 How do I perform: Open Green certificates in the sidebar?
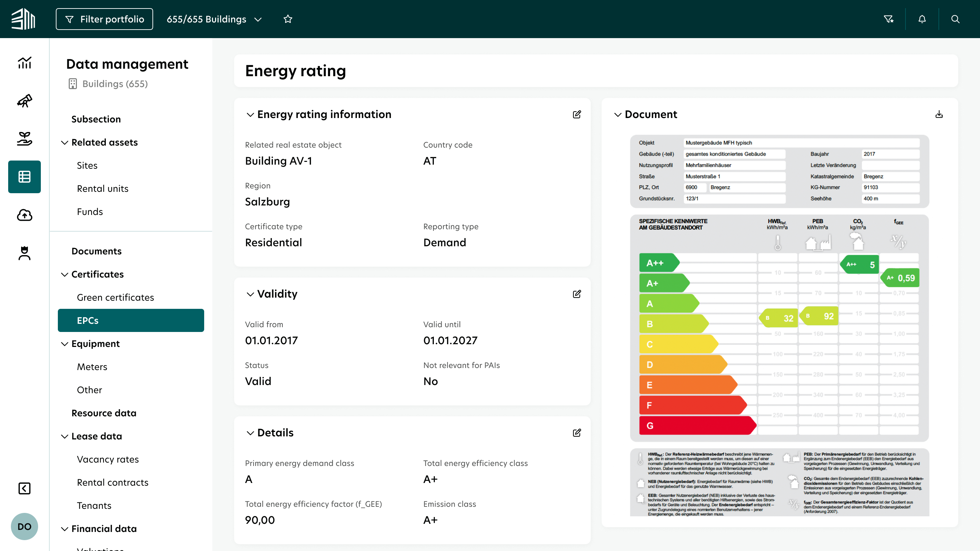tap(115, 297)
